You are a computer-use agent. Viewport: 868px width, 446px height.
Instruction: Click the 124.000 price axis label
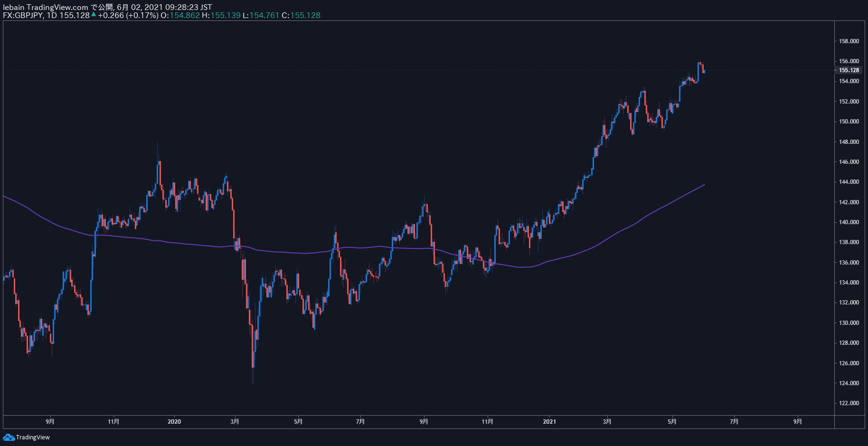(x=849, y=383)
